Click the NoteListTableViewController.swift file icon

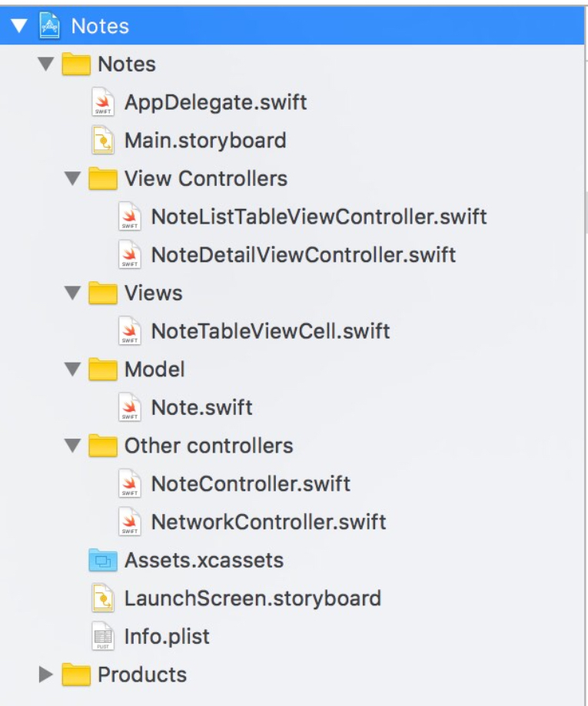coord(129,217)
